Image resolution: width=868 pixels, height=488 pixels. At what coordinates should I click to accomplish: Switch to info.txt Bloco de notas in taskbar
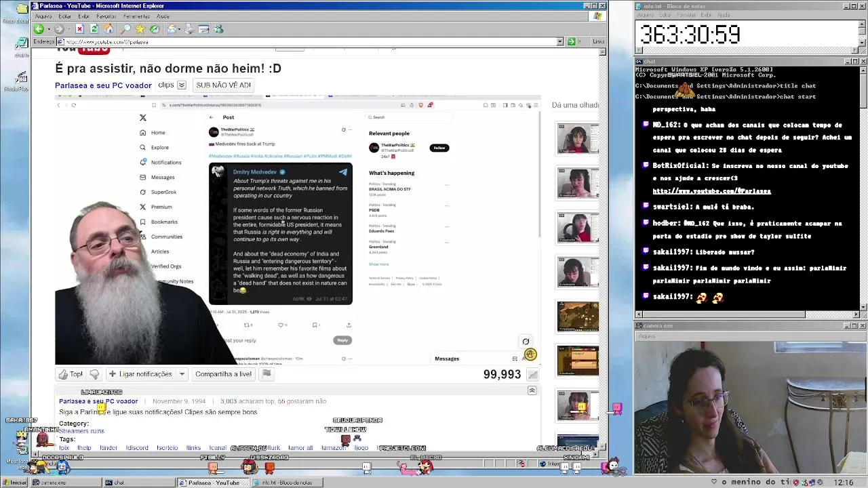[x=288, y=483]
